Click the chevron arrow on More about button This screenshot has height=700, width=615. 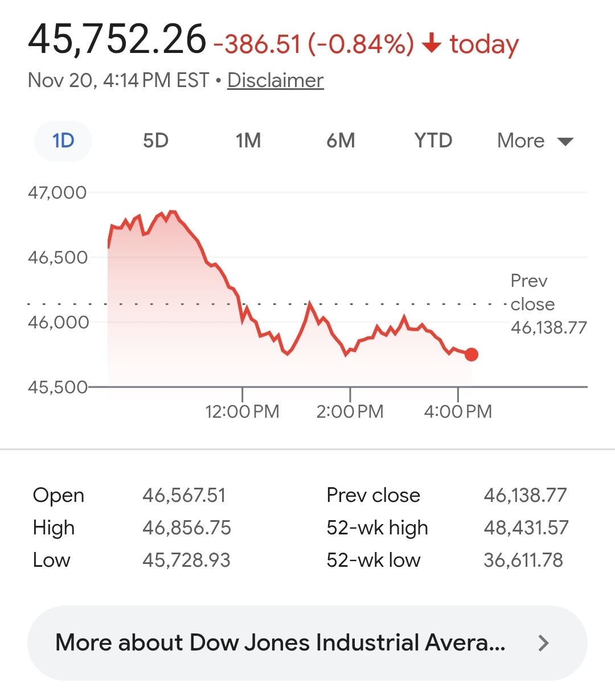click(x=544, y=643)
